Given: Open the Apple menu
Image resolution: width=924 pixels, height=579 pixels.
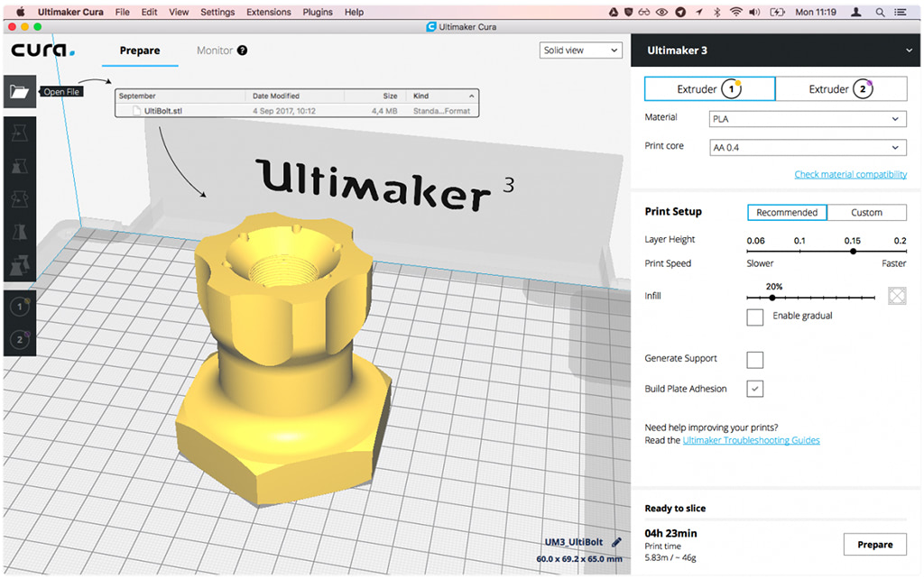Looking at the screenshot, I should [20, 12].
